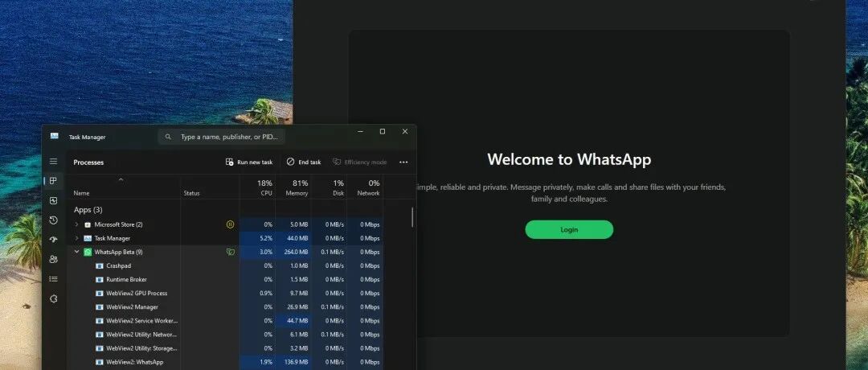Click the search magnifier icon in Task Manager

168,137
